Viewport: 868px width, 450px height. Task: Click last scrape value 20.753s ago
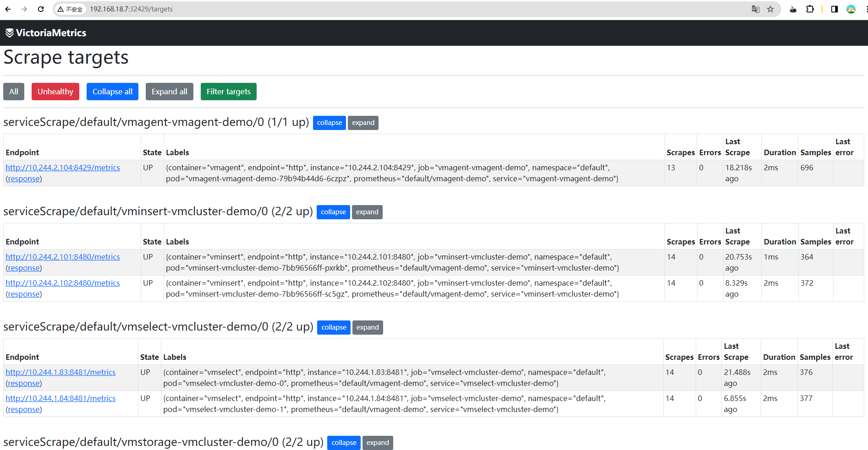click(738, 262)
